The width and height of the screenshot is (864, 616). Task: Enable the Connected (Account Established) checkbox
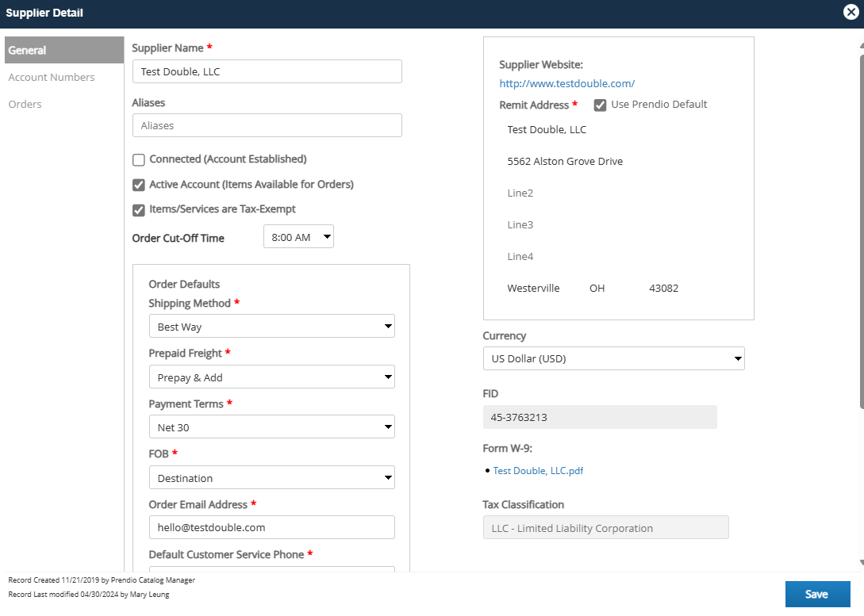pos(139,159)
